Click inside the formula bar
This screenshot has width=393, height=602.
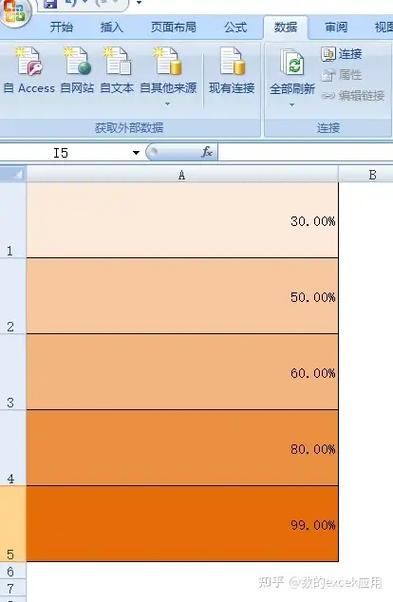pyautogui.click(x=305, y=152)
